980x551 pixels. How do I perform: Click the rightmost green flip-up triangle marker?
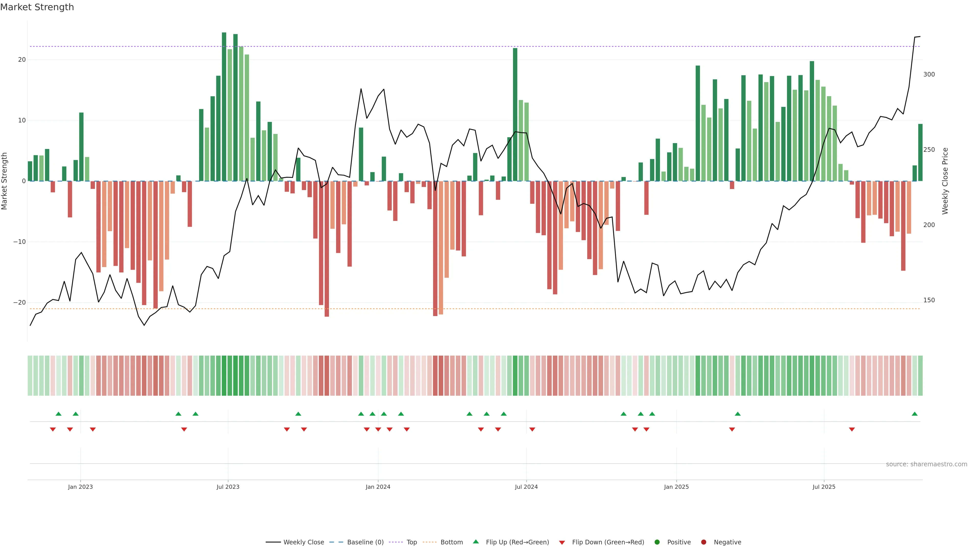(915, 414)
